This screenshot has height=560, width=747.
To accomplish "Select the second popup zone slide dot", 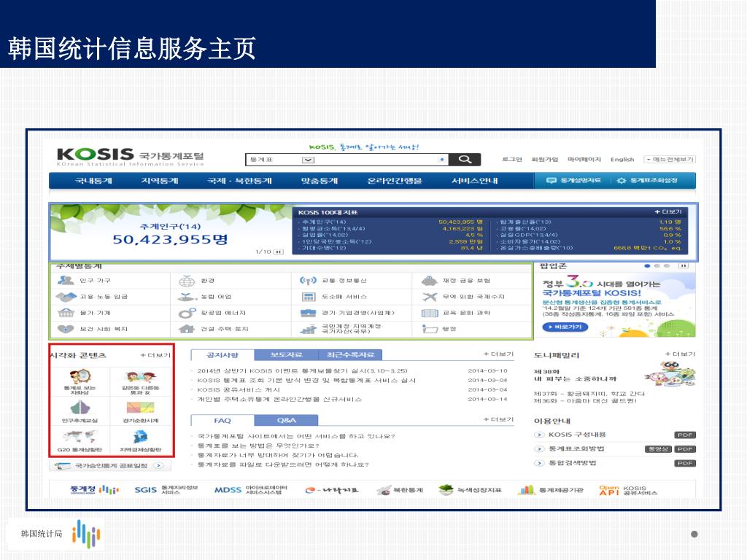I will 657,265.
